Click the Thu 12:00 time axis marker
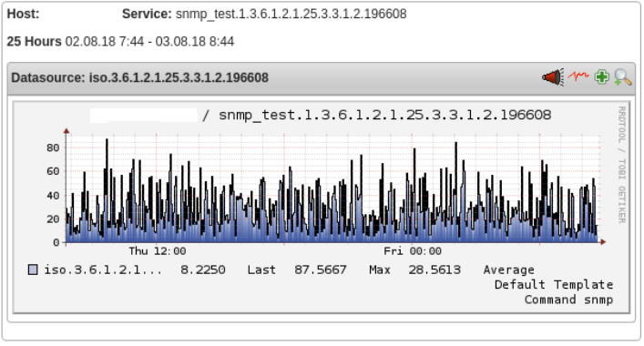644x346 pixels. (158, 250)
